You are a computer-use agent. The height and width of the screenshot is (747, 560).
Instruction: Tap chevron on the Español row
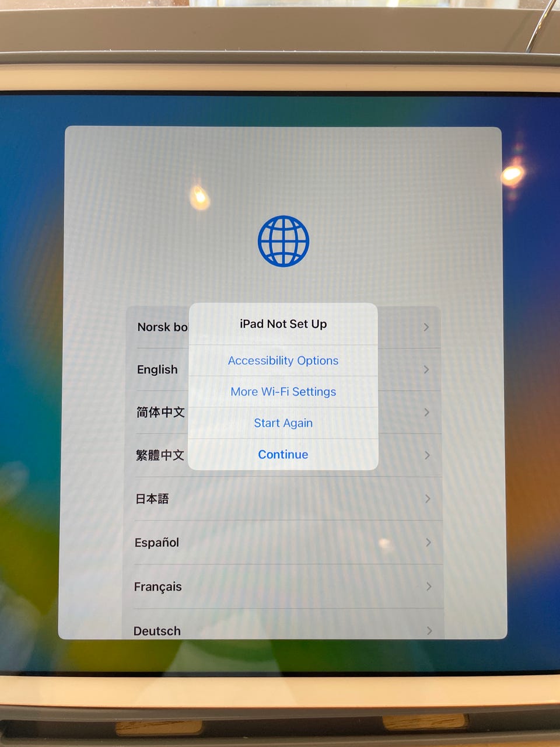click(x=428, y=542)
